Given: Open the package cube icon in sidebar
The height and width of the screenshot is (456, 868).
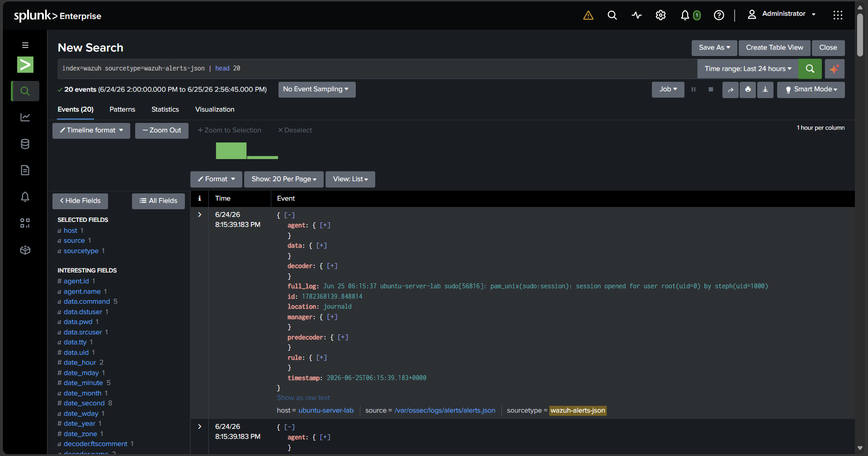Looking at the screenshot, I should [25, 250].
